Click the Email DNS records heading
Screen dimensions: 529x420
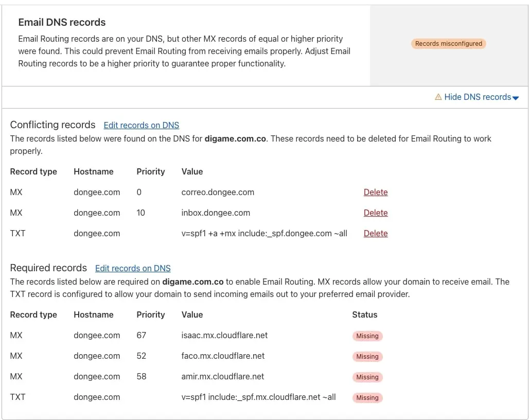point(62,22)
